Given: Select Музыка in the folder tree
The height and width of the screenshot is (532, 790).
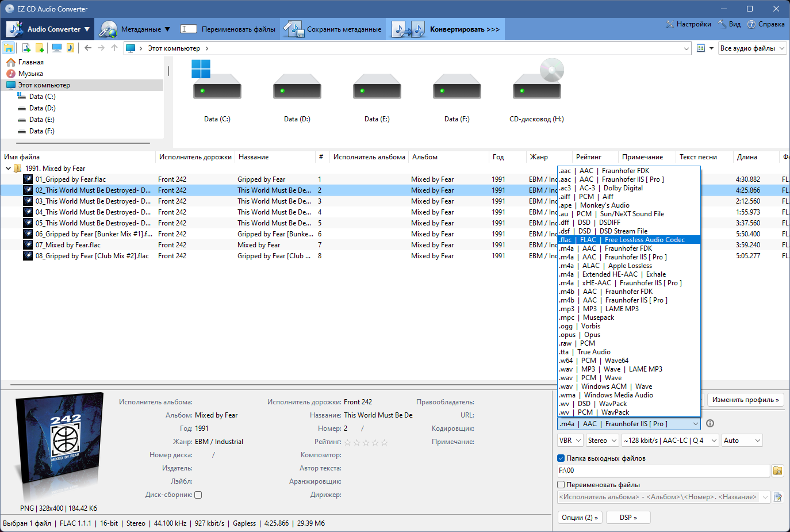Looking at the screenshot, I should [x=30, y=74].
